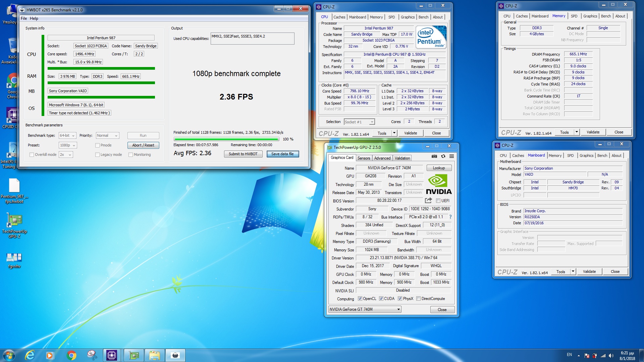
Task: Click the volume speaker tray icon
Action: pos(611,356)
